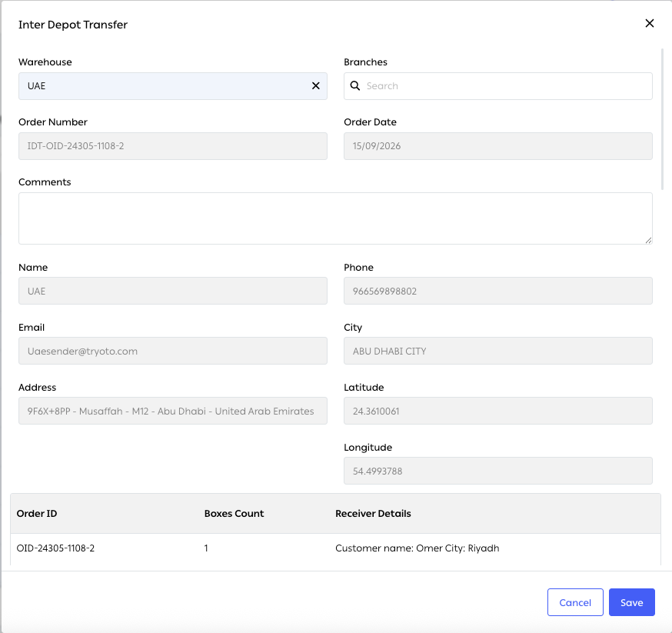Select the Order Number field
The image size is (672, 633).
coord(173,146)
